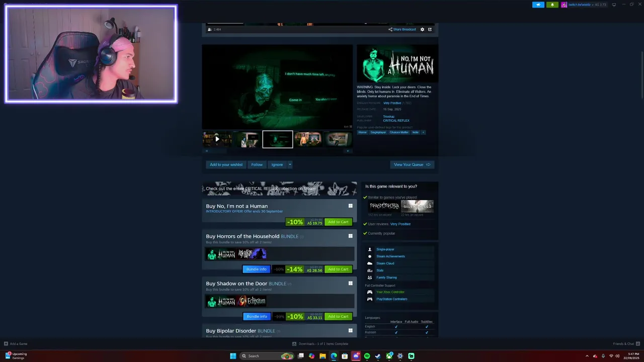The width and height of the screenshot is (644, 362).
Task: Click Very Positive link under user reviews check
Action: (x=400, y=224)
